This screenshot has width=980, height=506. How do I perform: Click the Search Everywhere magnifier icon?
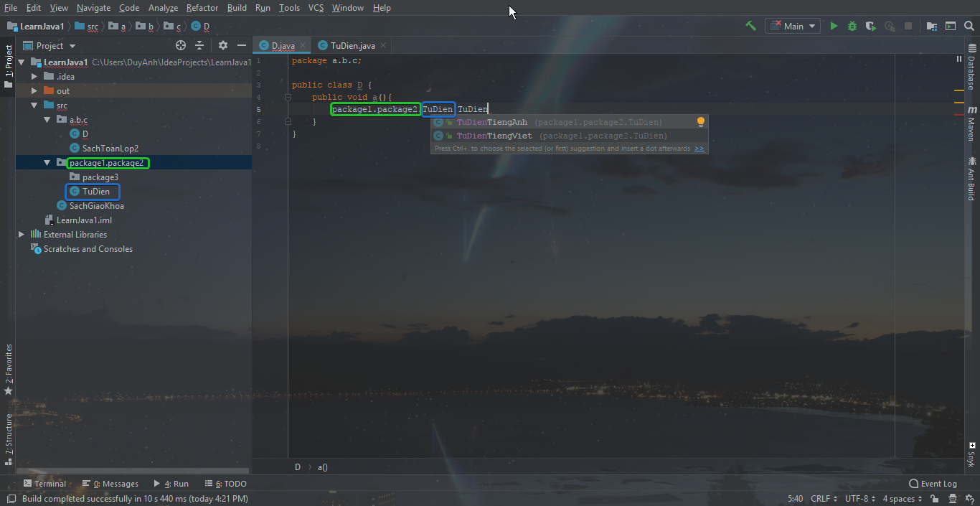(969, 26)
